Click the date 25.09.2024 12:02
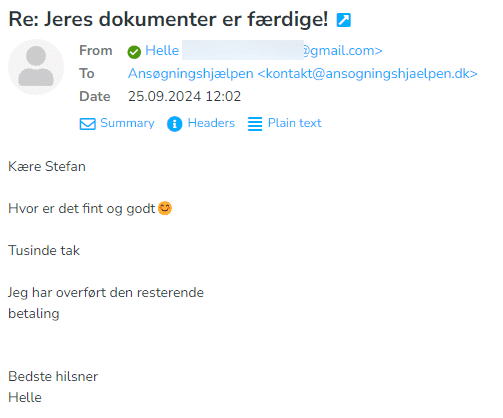The height and width of the screenshot is (418, 503). 184,97
